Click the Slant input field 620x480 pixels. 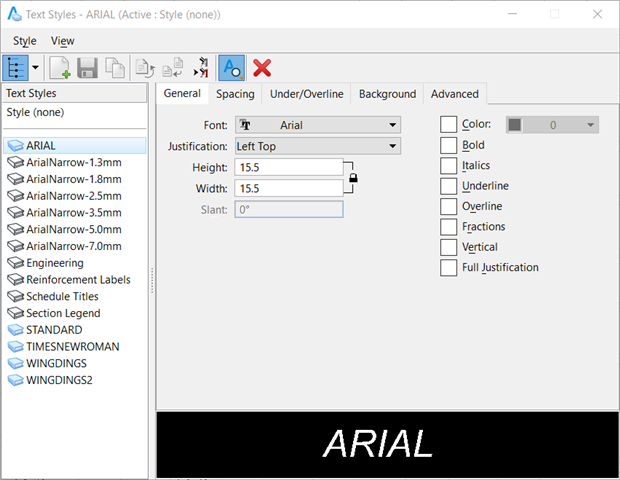[289, 210]
